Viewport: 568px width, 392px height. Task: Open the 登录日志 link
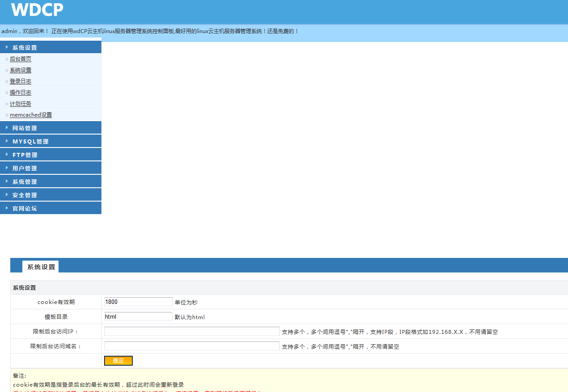pyautogui.click(x=21, y=81)
